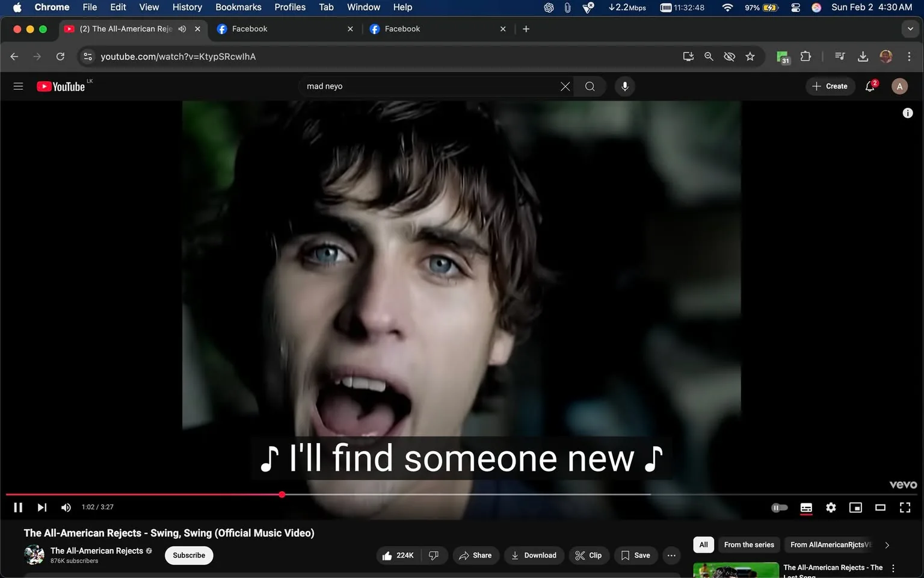
Task: Share the current video
Action: coord(476,555)
